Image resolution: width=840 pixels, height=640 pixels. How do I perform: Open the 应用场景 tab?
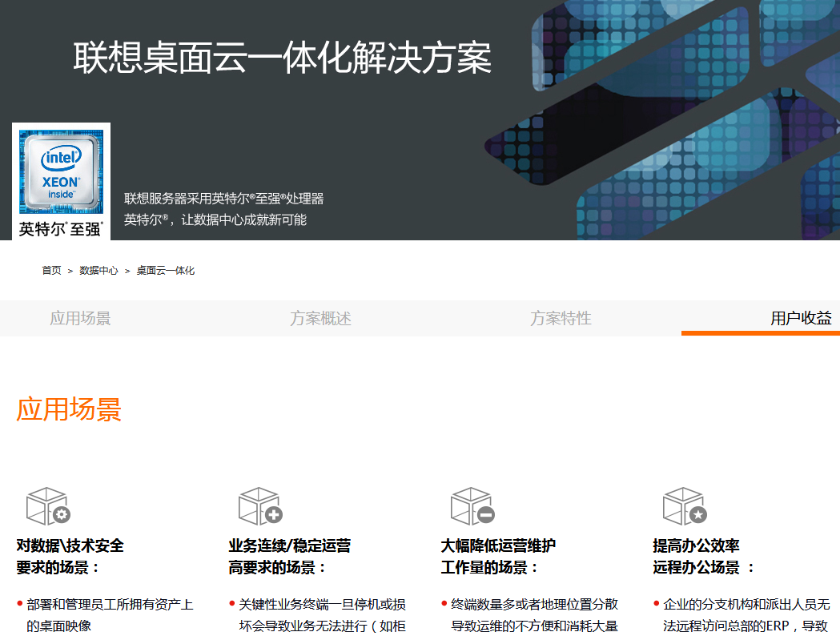click(80, 318)
